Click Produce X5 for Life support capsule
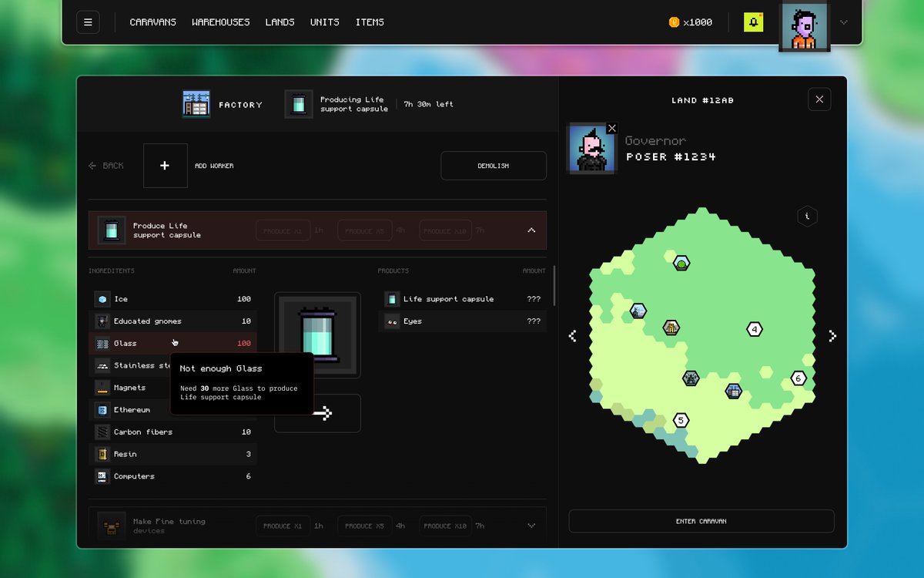924x578 pixels. tap(364, 230)
